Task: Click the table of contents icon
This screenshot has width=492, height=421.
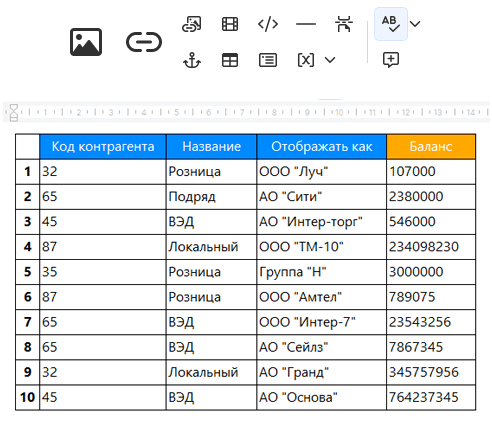Action: [x=268, y=60]
